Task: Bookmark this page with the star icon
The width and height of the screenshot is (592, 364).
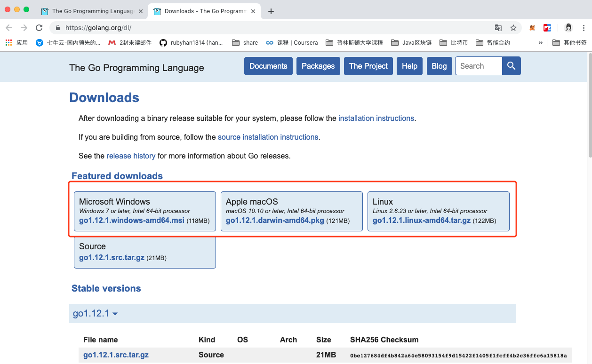Action: point(513,28)
